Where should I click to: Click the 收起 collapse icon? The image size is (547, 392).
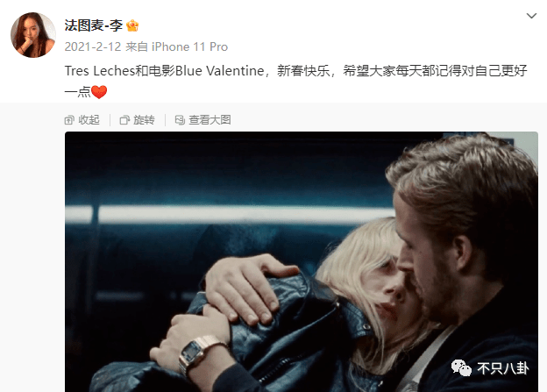click(x=69, y=120)
